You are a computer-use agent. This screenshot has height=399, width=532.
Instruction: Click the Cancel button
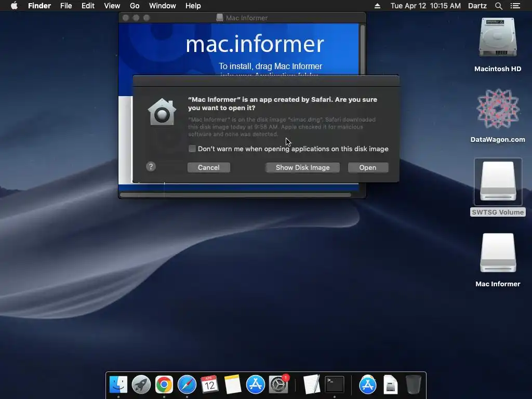(x=209, y=168)
